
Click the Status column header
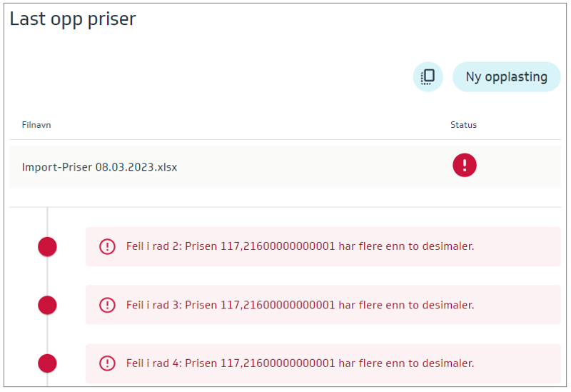463,125
